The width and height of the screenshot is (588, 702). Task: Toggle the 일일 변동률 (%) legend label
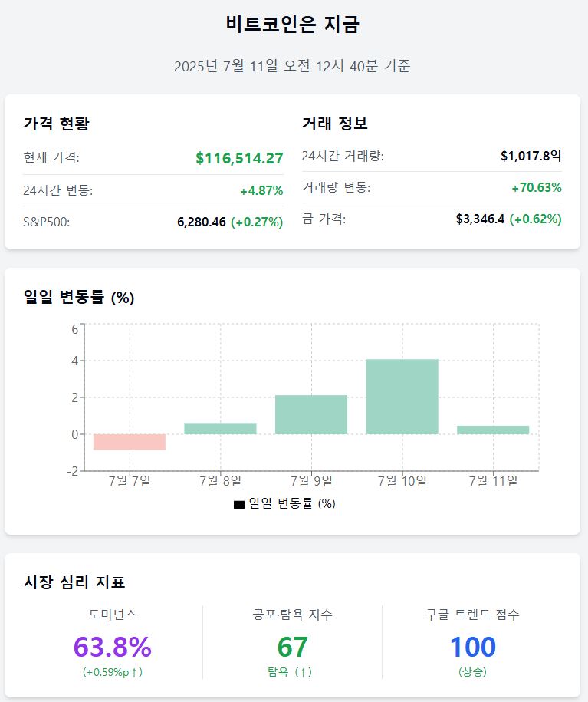click(x=292, y=504)
